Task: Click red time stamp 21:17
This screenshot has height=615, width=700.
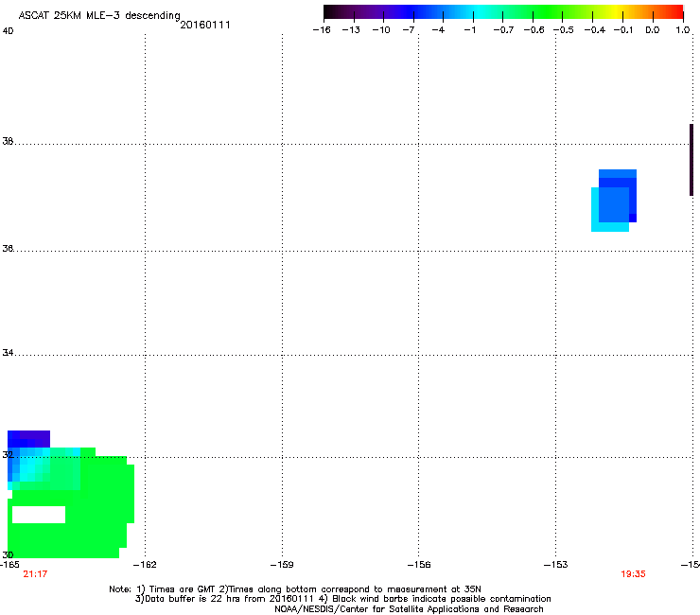Action: (x=35, y=574)
